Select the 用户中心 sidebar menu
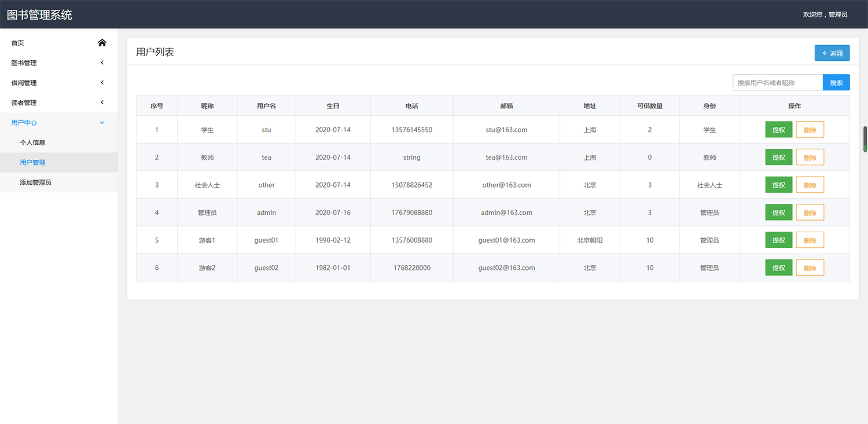Screen dimensions: 868x424 (x=58, y=123)
